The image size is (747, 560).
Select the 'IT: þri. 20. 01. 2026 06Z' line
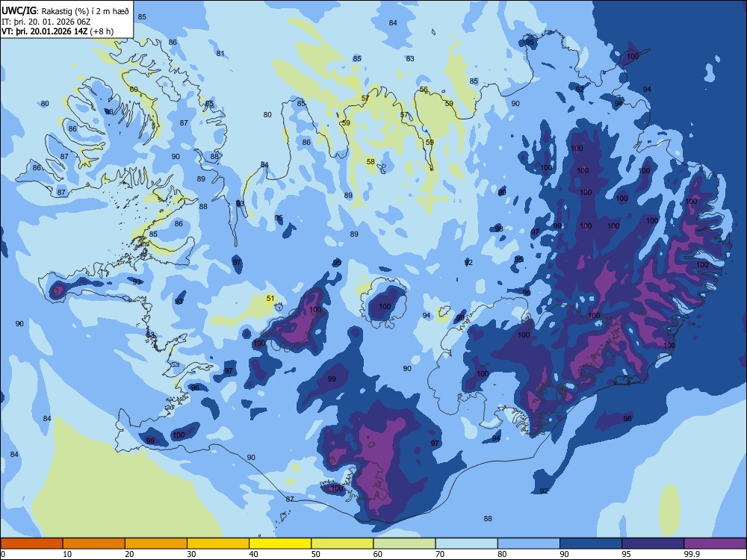click(x=46, y=22)
